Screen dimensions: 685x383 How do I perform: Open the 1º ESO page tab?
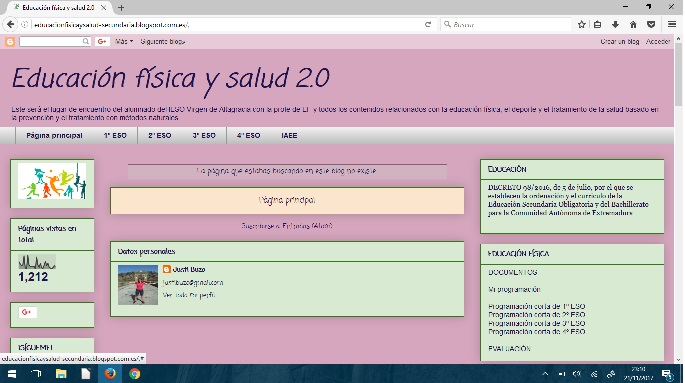coord(115,135)
